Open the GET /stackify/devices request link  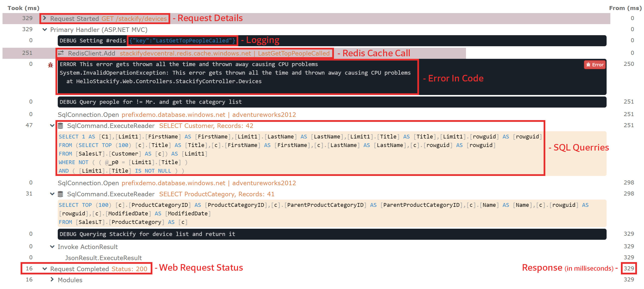(x=134, y=19)
